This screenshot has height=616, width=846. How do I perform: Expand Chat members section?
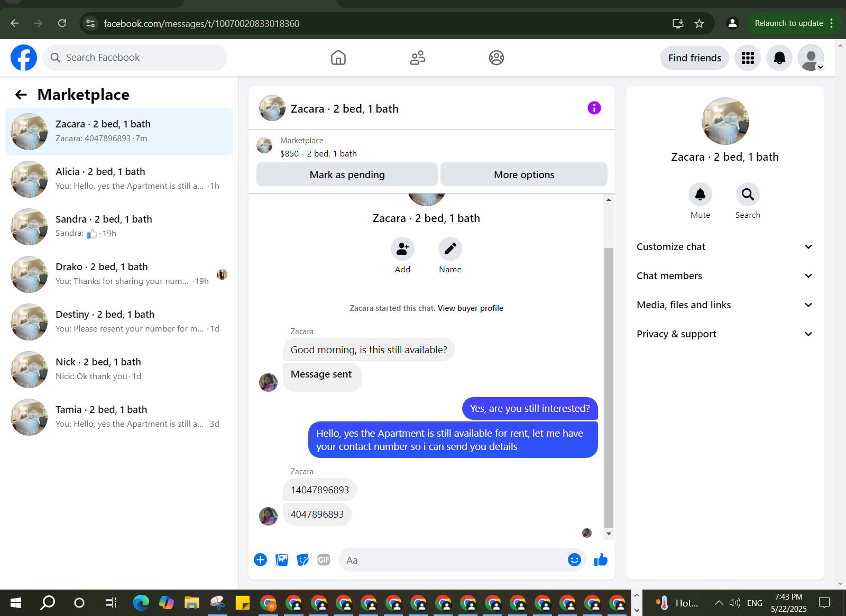tap(724, 276)
